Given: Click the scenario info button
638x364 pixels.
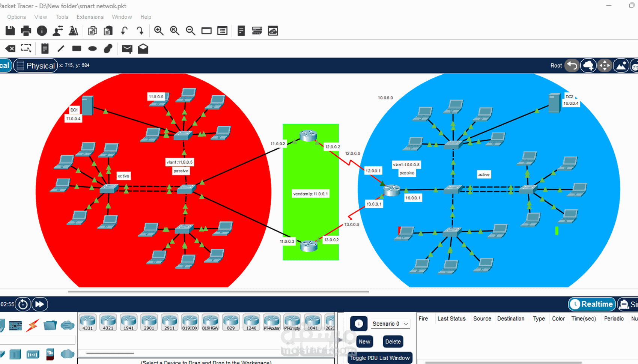Looking at the screenshot, I should 359,323.
